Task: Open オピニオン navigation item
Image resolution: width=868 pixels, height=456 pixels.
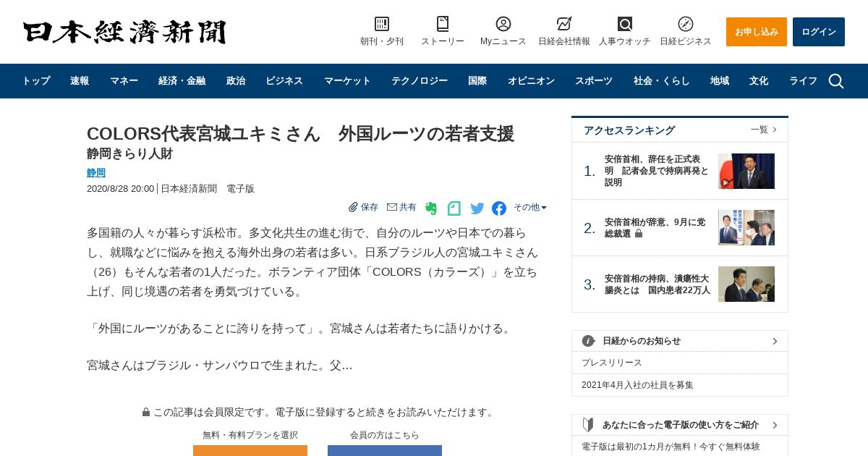Action: click(531, 81)
